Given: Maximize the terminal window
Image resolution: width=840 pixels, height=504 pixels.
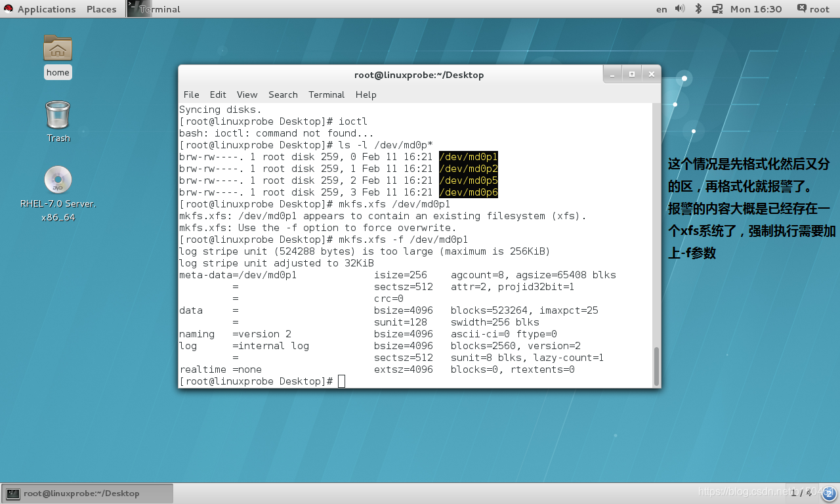Looking at the screenshot, I should coord(631,74).
